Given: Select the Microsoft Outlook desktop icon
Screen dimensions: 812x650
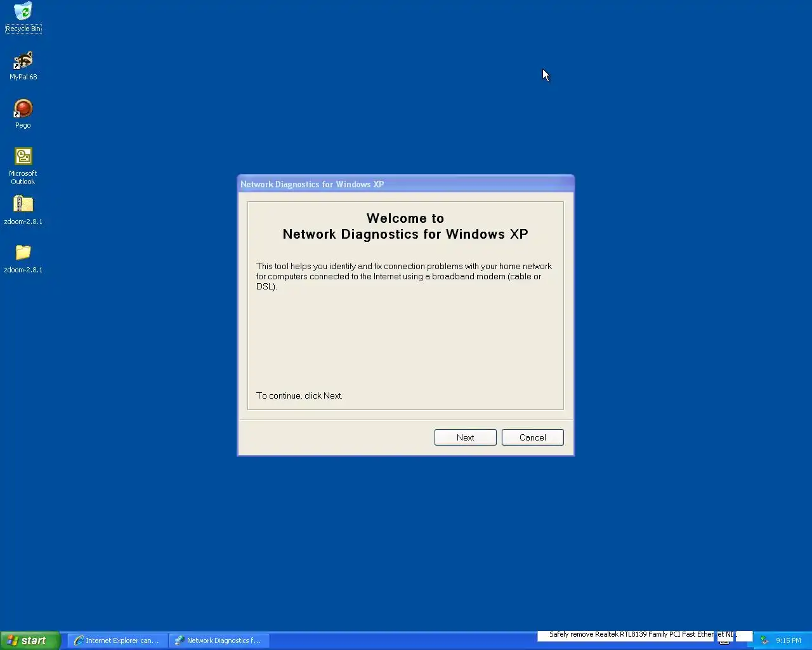Looking at the screenshot, I should tap(23, 166).
